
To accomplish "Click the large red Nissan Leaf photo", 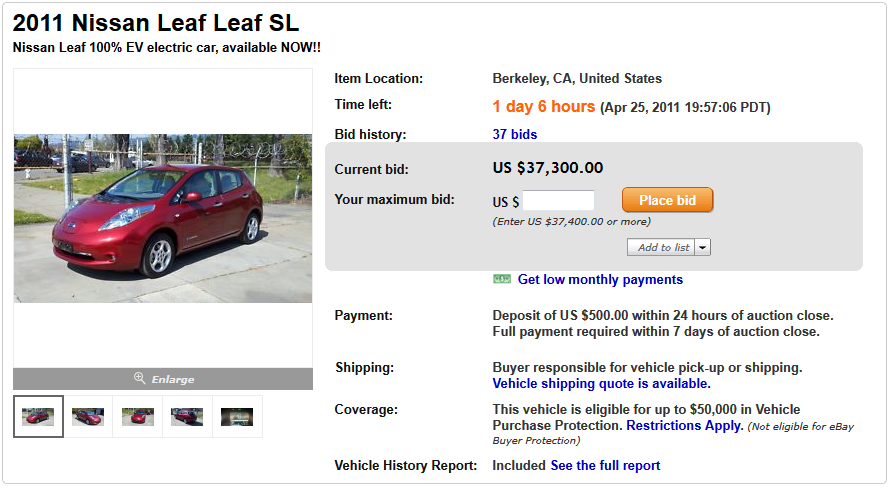I will point(163,218).
